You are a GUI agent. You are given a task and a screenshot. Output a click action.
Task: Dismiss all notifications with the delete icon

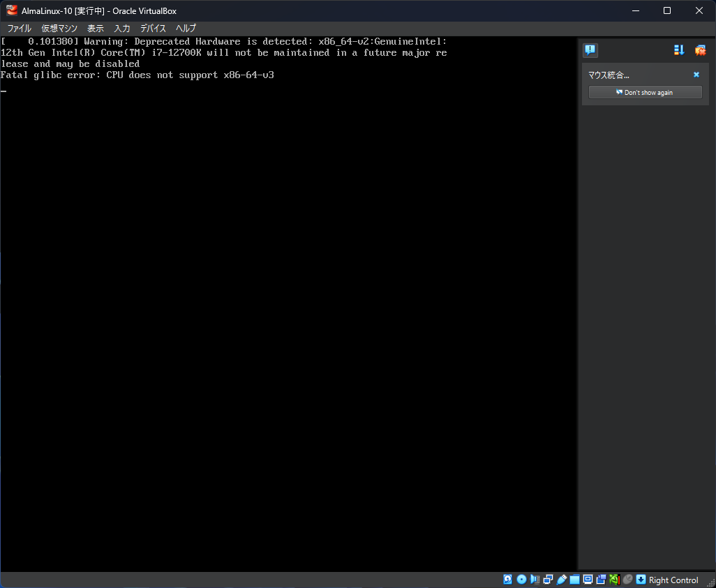coord(700,50)
